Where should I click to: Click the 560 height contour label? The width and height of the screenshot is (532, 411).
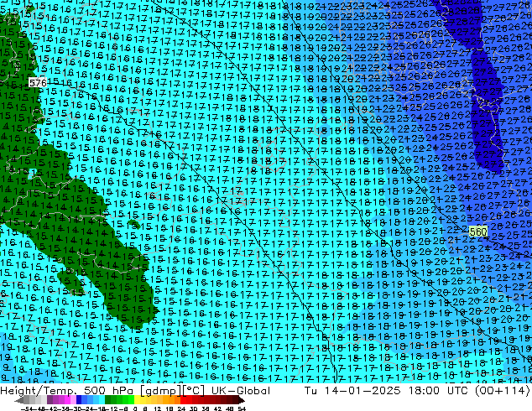478,232
